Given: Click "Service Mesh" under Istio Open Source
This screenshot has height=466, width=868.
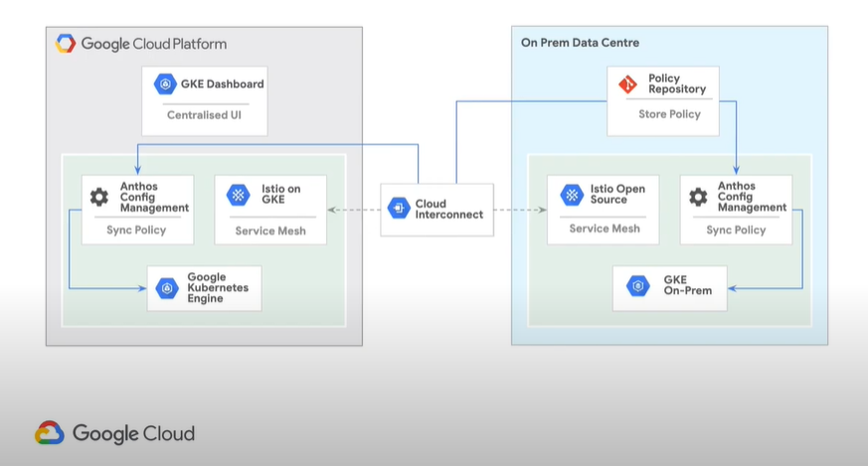Looking at the screenshot, I should 605,229.
